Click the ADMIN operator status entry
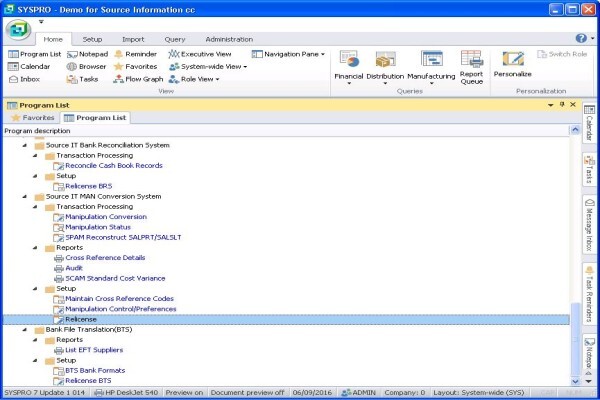The height and width of the screenshot is (400, 600). 359,393
